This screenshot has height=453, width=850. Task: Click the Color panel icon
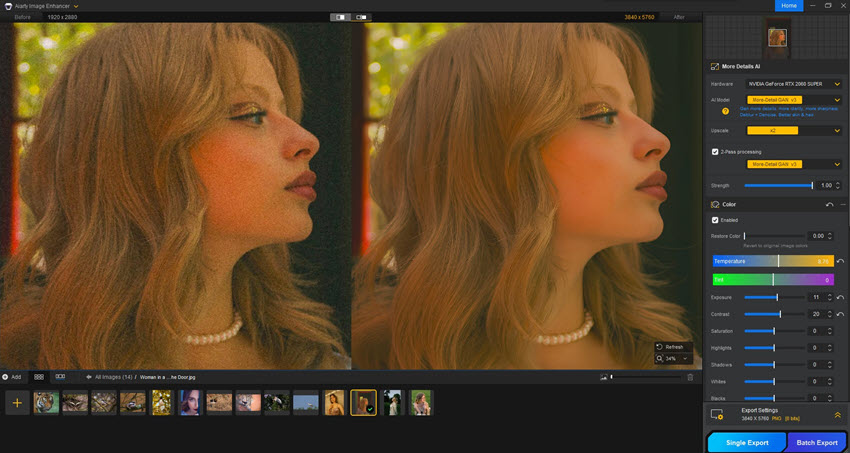(x=714, y=204)
